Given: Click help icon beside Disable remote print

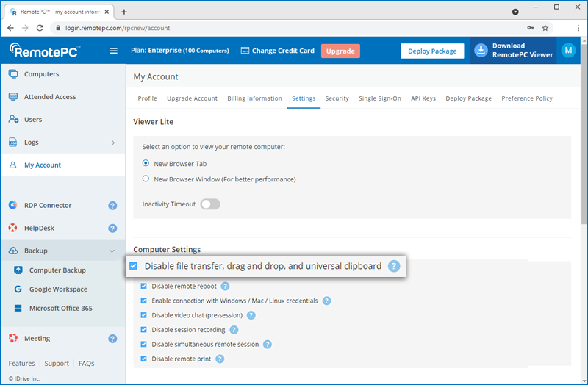Looking at the screenshot, I should 219,359.
